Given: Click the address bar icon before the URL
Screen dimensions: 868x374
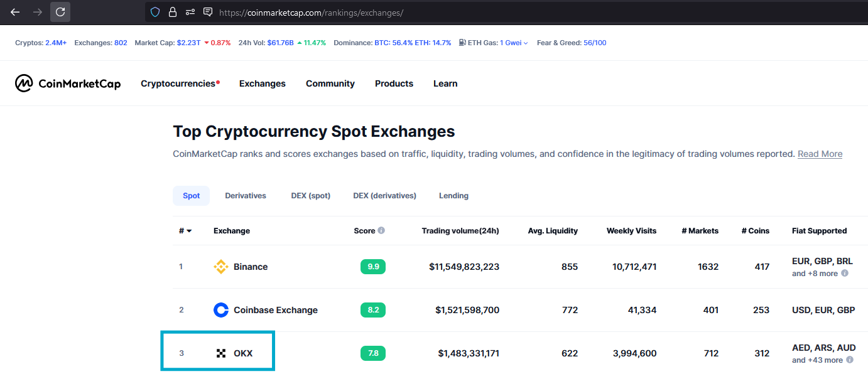Looking at the screenshot, I should pyautogui.click(x=208, y=12).
